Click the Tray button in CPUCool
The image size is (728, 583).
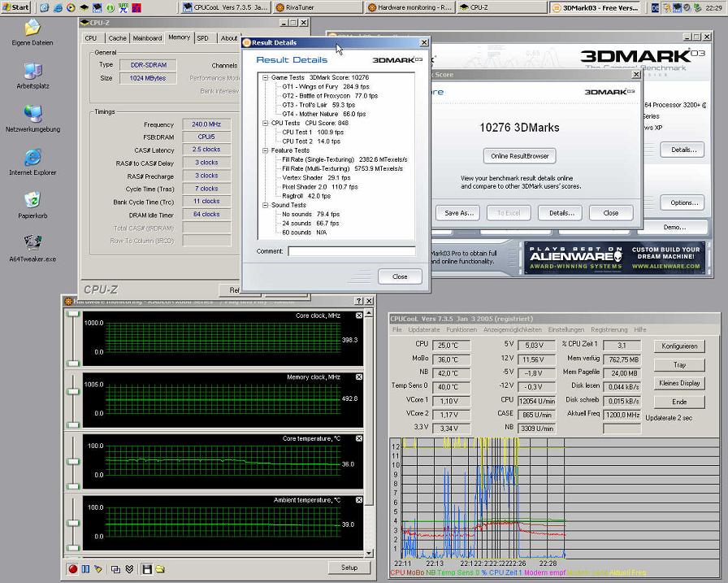[679, 364]
